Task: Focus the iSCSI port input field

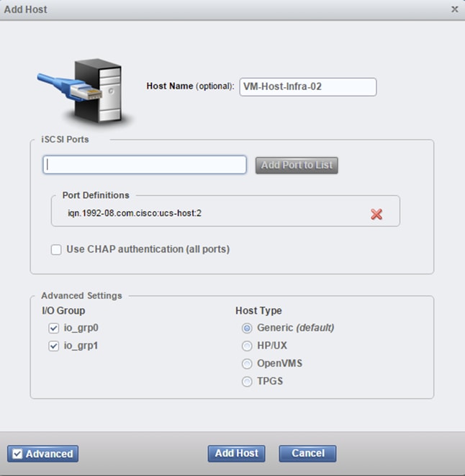Action: [x=145, y=165]
